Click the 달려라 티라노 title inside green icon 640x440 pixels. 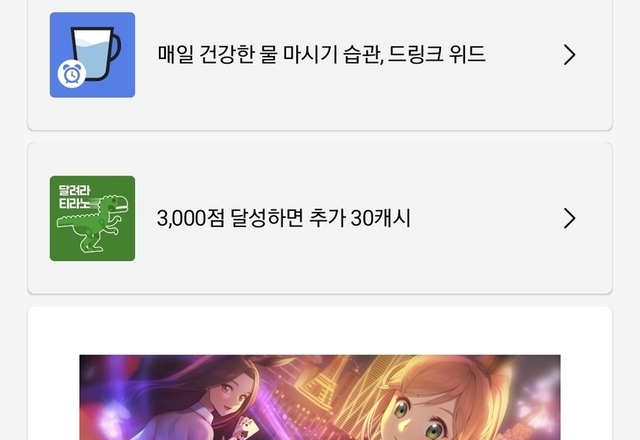(x=75, y=197)
